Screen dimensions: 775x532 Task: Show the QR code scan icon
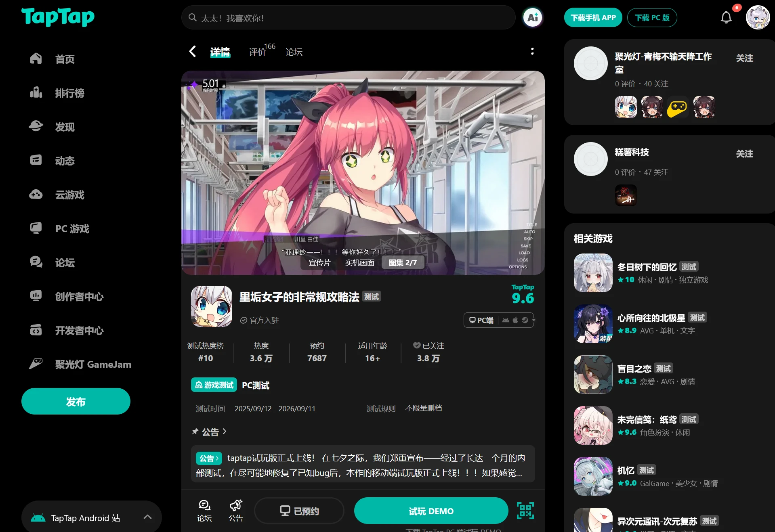525,511
